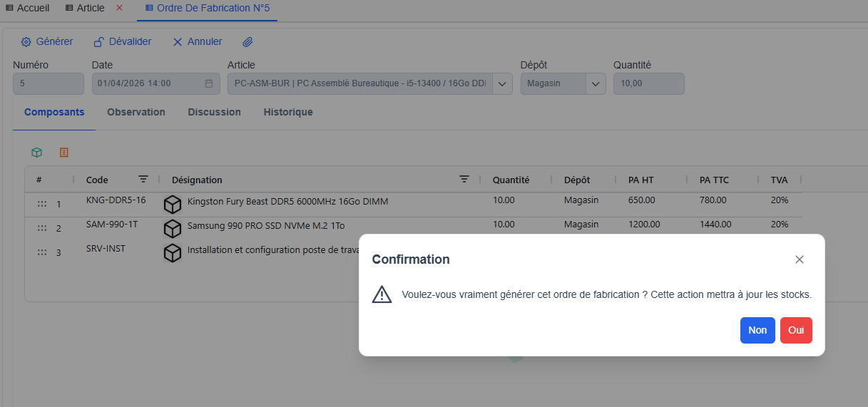Confirm generation by clicking Oui
Image resolution: width=868 pixels, height=407 pixels.
(796, 330)
